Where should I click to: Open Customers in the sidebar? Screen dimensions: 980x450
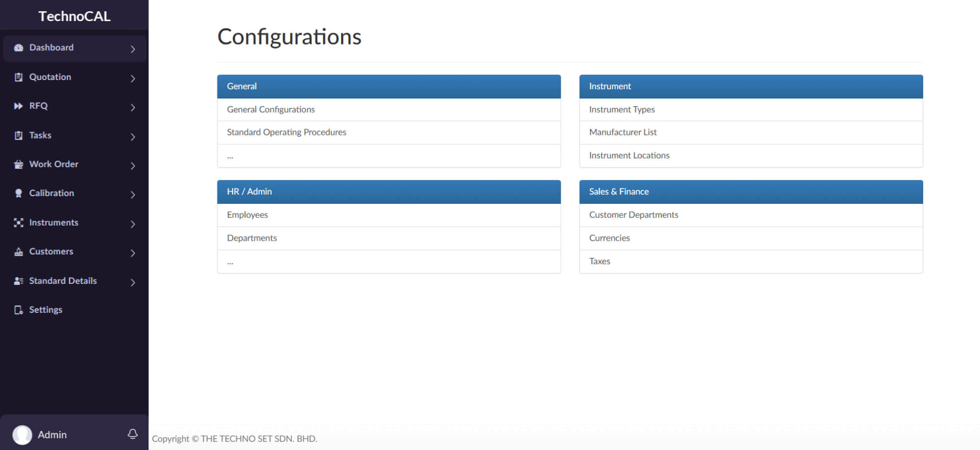pyautogui.click(x=74, y=251)
